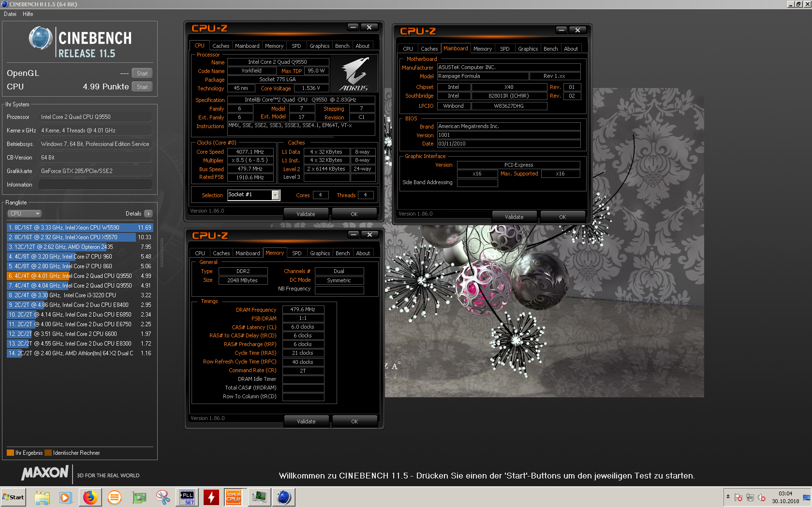Close the top-left CPU-Z window
Screen dimensions: 812x507
[369, 27]
